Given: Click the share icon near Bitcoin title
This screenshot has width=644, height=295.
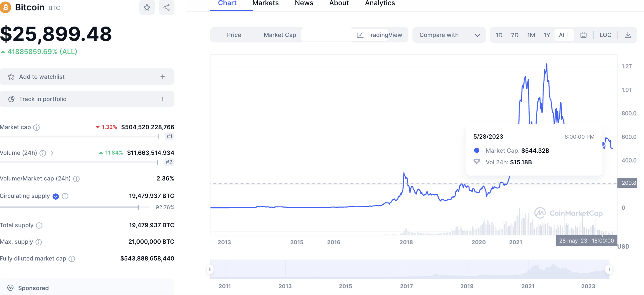Looking at the screenshot, I should (x=166, y=7).
